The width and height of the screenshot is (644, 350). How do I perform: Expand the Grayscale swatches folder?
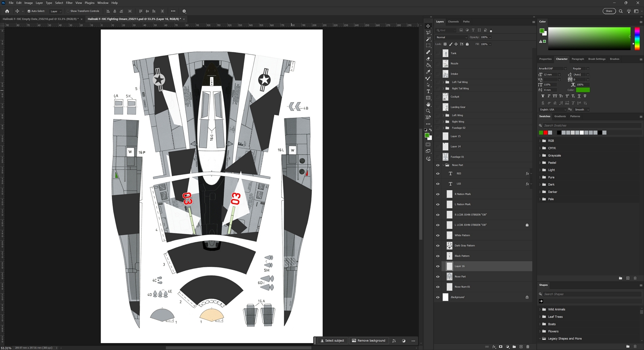click(540, 156)
